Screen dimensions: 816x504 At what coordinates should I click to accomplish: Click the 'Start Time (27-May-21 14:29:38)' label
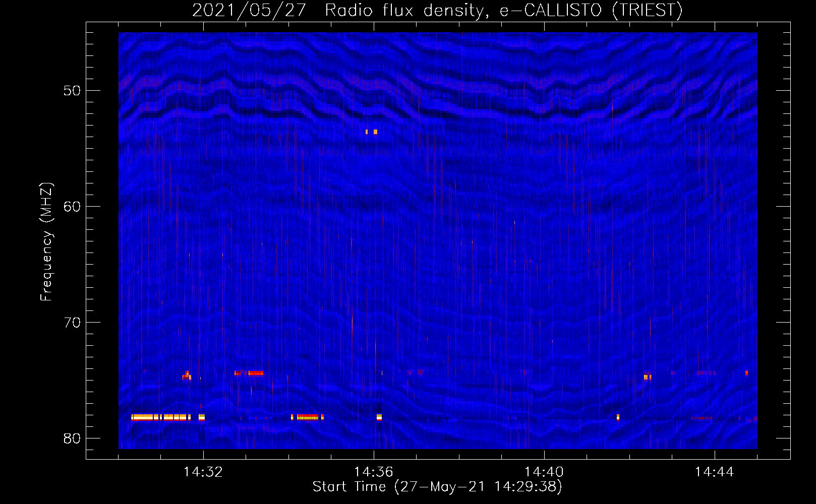pos(437,487)
